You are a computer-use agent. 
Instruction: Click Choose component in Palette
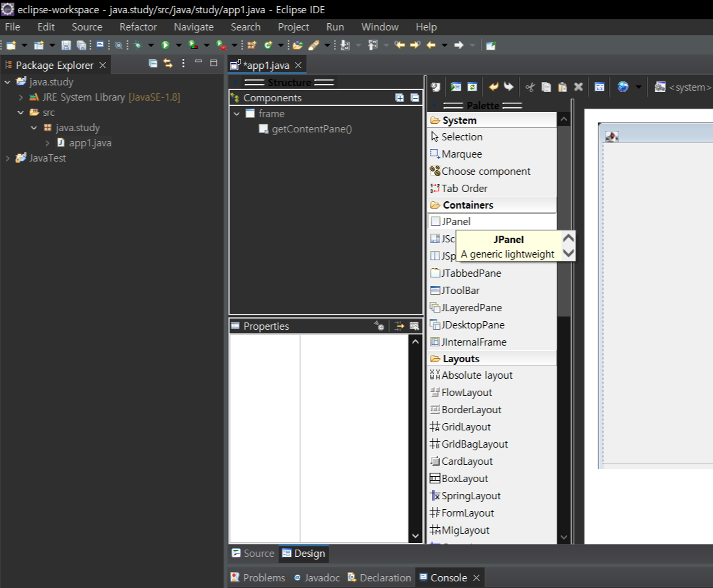pyautogui.click(x=492, y=171)
